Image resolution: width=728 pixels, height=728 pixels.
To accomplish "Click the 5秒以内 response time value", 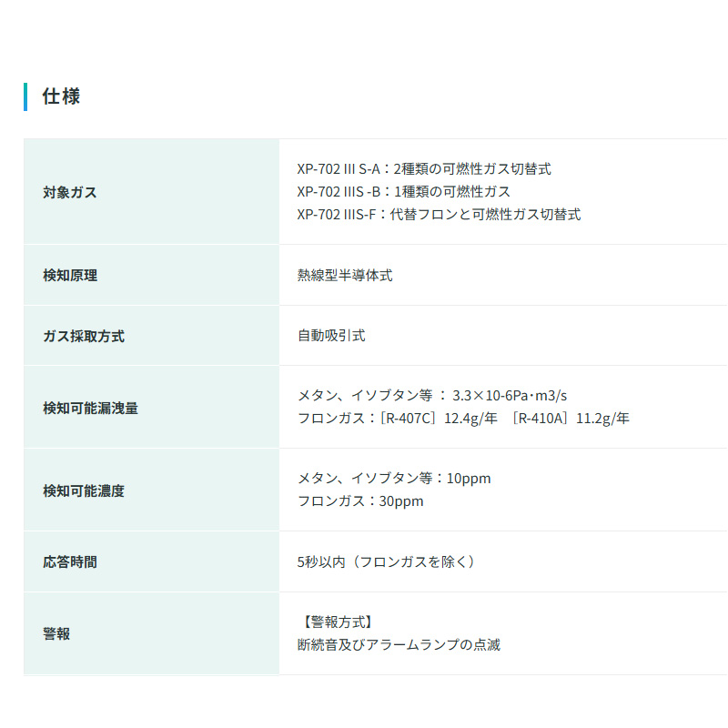I will [x=386, y=561].
